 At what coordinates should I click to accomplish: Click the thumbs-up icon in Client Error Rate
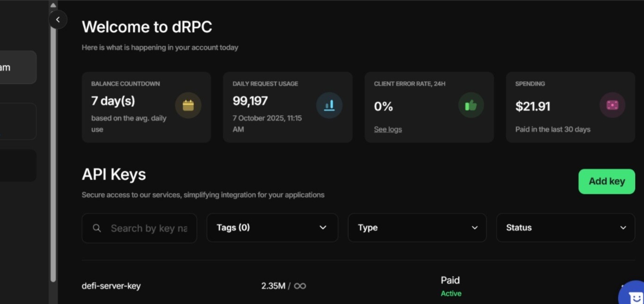point(471,105)
